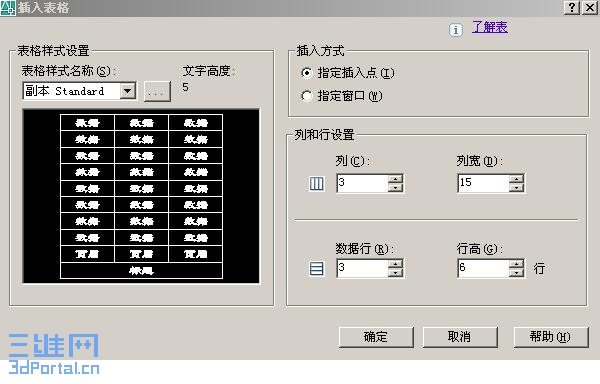600x384 pixels.
Task: Increase the 数据行 row count
Action: point(395,264)
